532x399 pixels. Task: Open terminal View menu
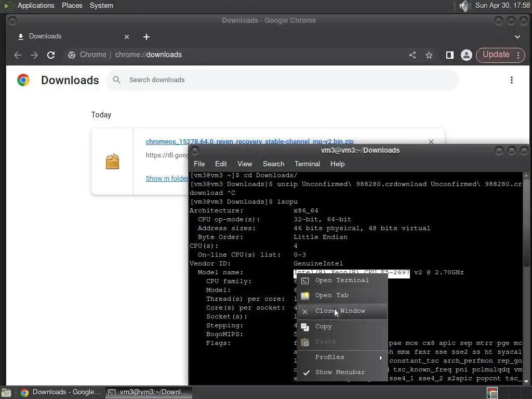coord(245,164)
